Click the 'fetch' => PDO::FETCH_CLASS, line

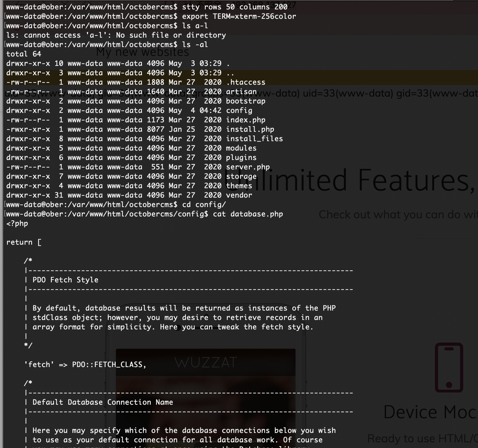coord(85,365)
